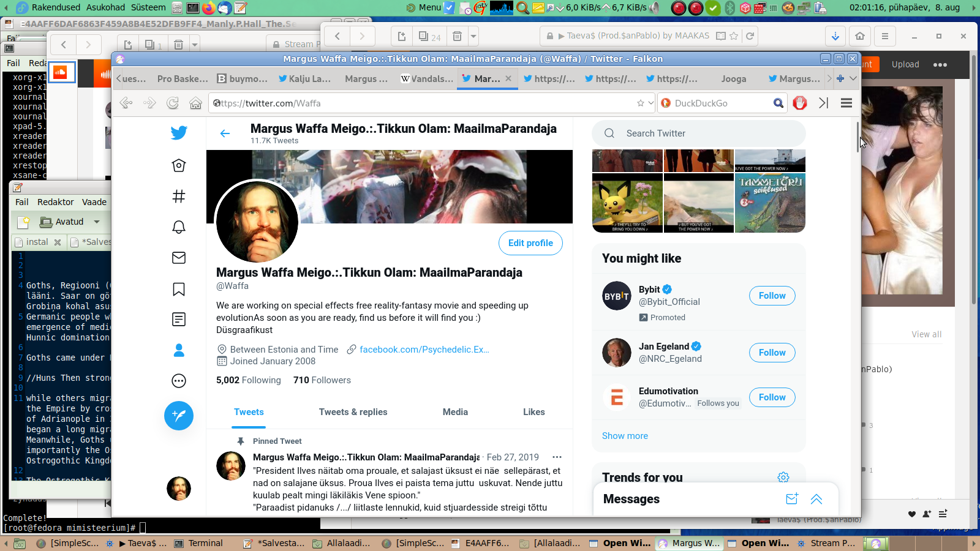Open pinned tweet's three-dot more menu
This screenshot has height=551, width=980.
(x=557, y=457)
